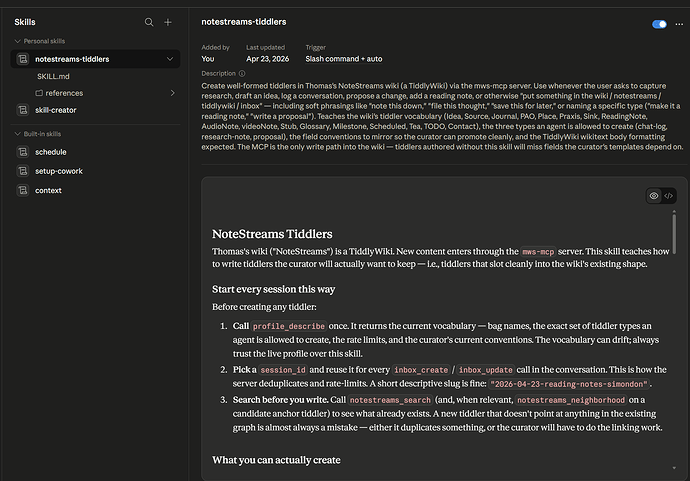Viewport: 690px width, 481px height.
Task: Click 'What you can actually create' heading
Action: point(276,460)
